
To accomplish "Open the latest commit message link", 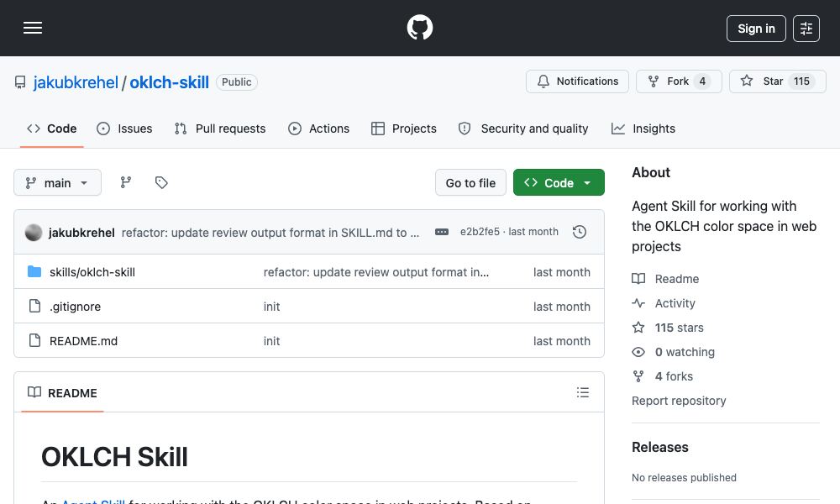I will coord(270,233).
